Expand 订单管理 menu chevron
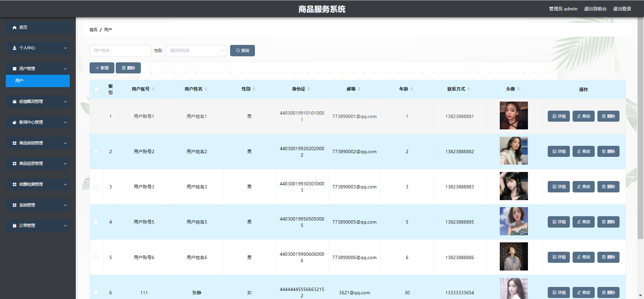This screenshot has height=299, width=644. 65,226
